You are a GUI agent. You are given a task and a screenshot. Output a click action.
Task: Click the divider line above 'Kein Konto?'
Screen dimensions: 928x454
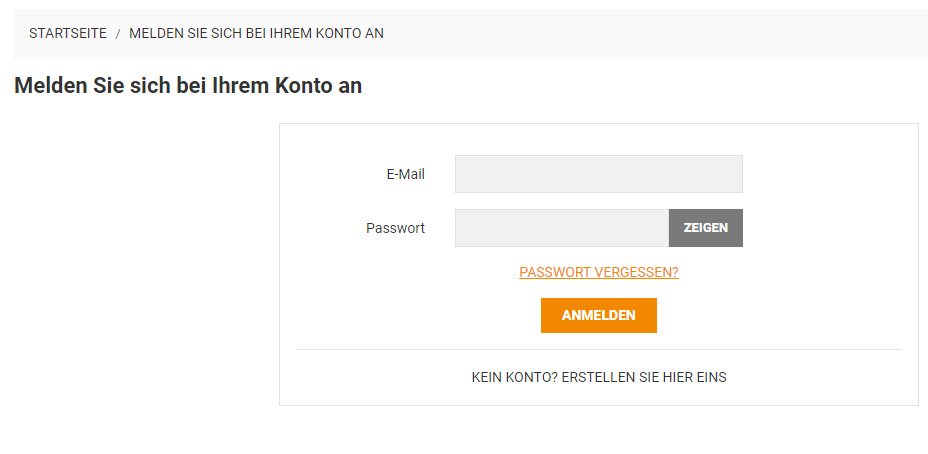point(598,349)
